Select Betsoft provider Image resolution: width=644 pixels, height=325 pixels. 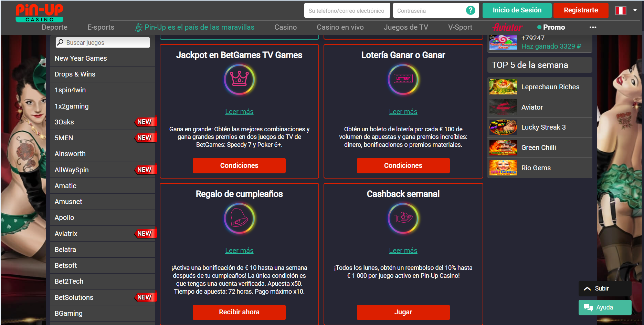(103, 265)
